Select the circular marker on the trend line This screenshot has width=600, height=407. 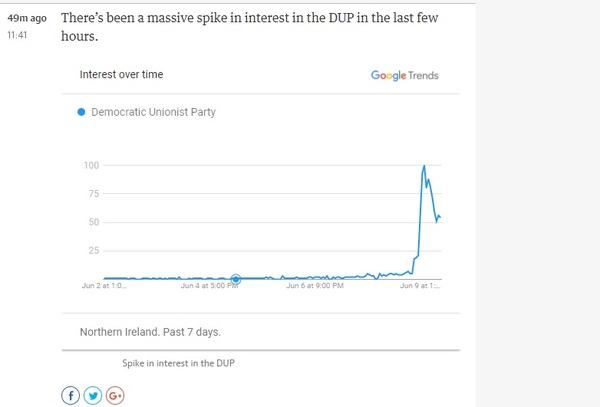236,279
